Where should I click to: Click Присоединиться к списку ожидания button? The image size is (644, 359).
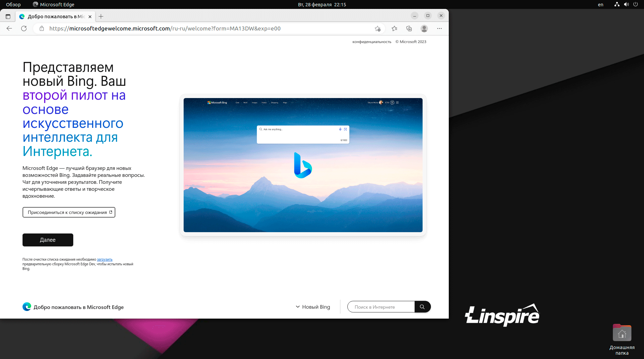coord(69,212)
